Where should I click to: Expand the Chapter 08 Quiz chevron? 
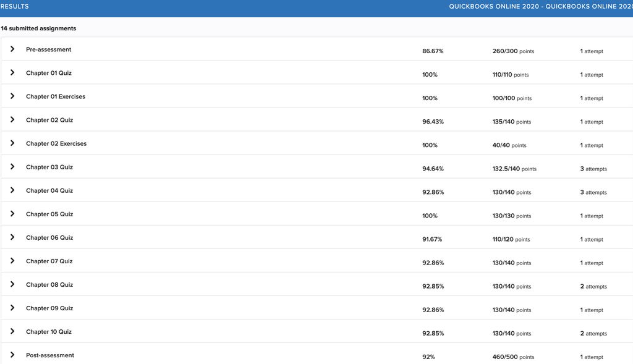coord(12,284)
